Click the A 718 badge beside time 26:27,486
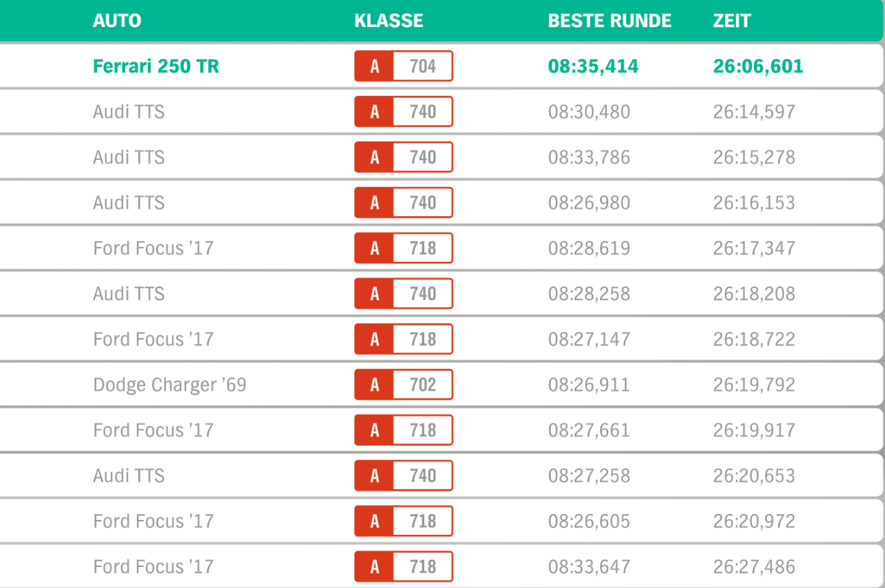 [403, 567]
